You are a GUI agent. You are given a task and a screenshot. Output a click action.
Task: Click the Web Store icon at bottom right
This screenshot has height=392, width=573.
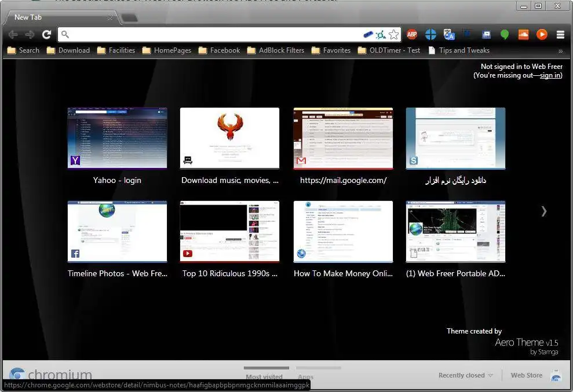coord(556,376)
